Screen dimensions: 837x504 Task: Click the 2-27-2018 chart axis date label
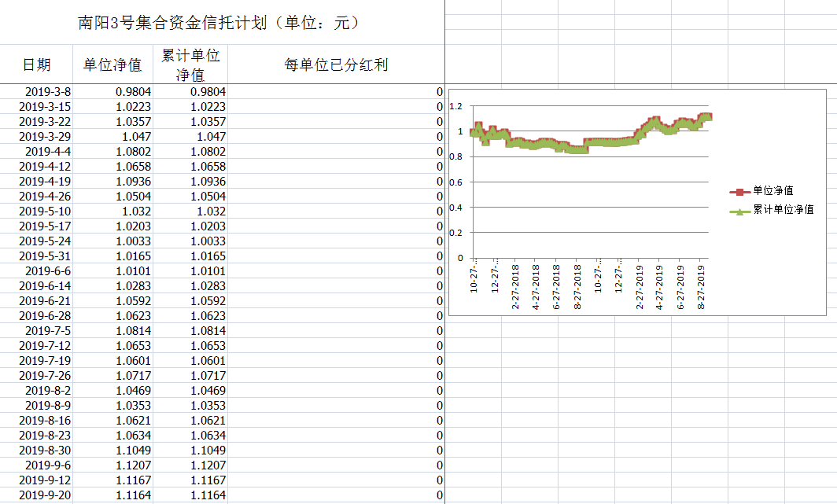pos(515,286)
